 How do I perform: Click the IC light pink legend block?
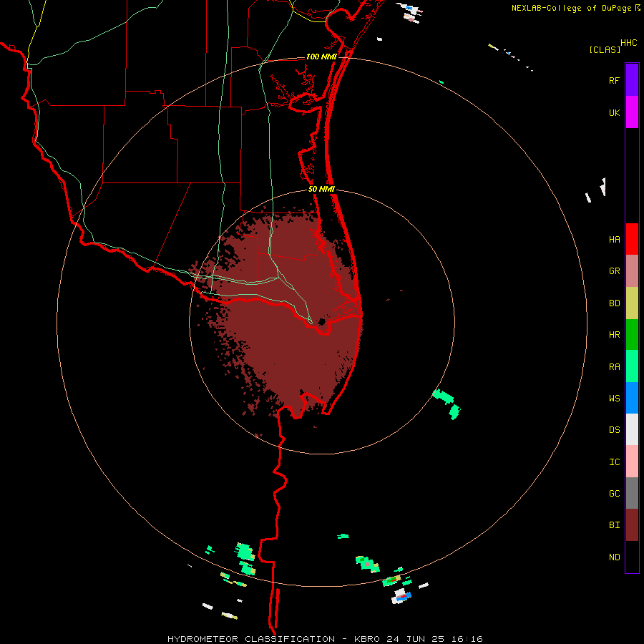point(632,462)
